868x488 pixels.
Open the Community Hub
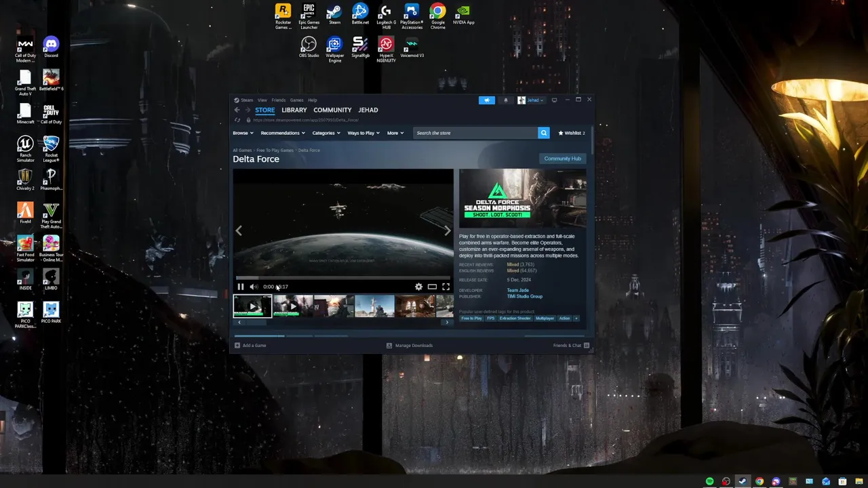tap(562, 159)
